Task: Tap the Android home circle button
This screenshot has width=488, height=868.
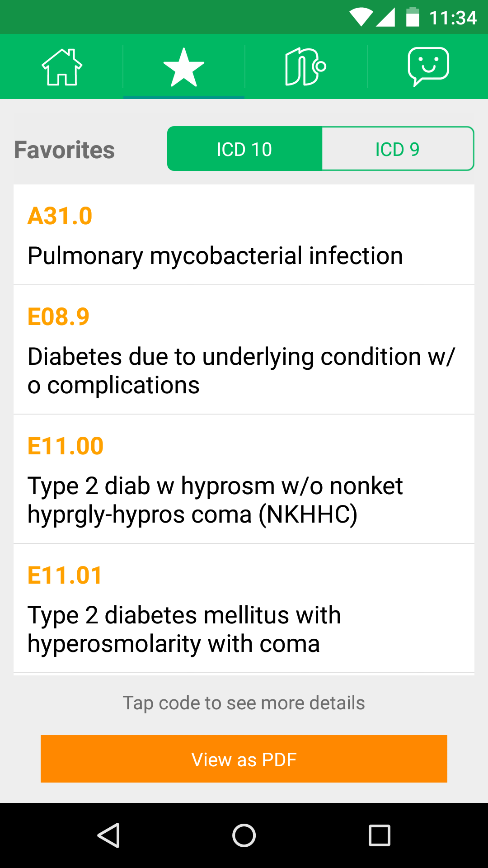Action: coord(244,835)
